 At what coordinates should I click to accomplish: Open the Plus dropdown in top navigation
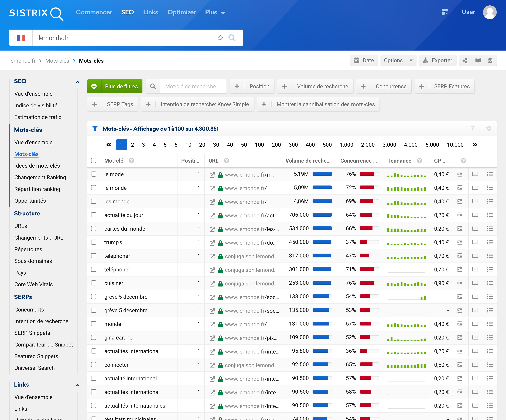point(215,12)
